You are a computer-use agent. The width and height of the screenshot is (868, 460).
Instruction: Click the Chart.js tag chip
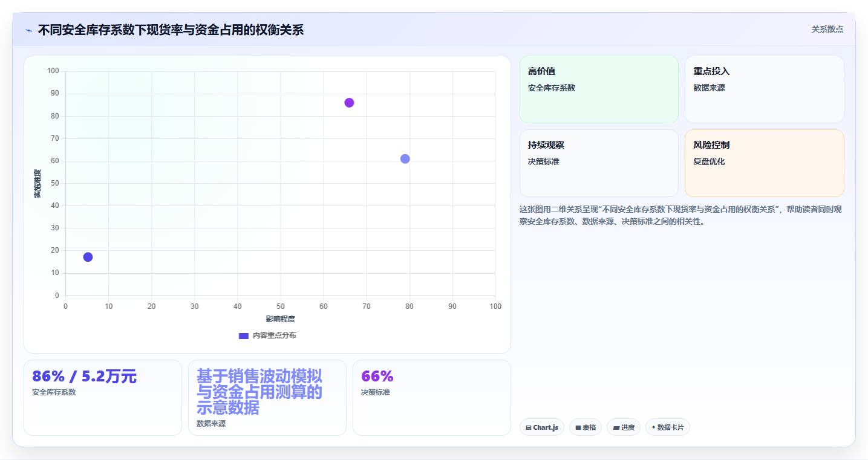point(542,427)
